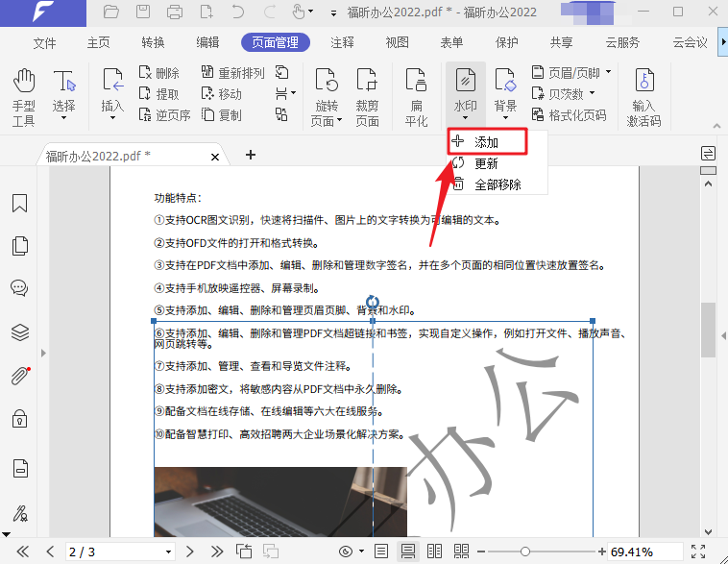Switch to the 云服务 ribbon tab
728x564 pixels.
622,42
